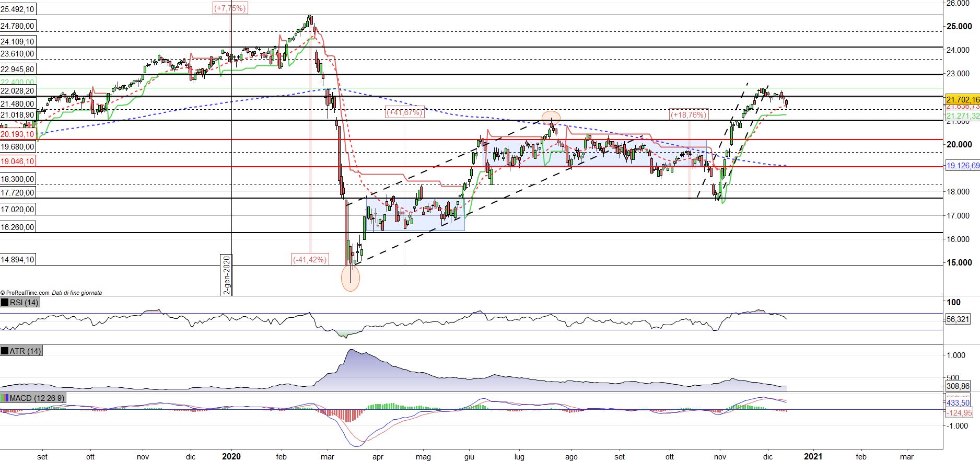
Task: Click the 100 label on RSI scale
Action: click(953, 302)
